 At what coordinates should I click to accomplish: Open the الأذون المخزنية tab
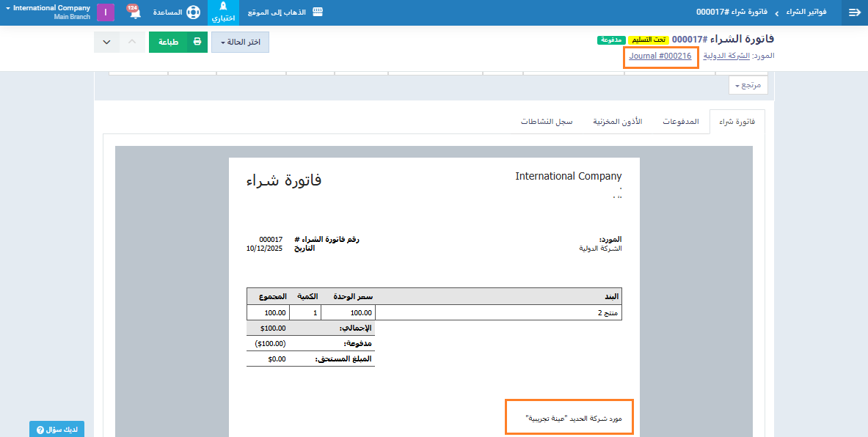click(618, 121)
